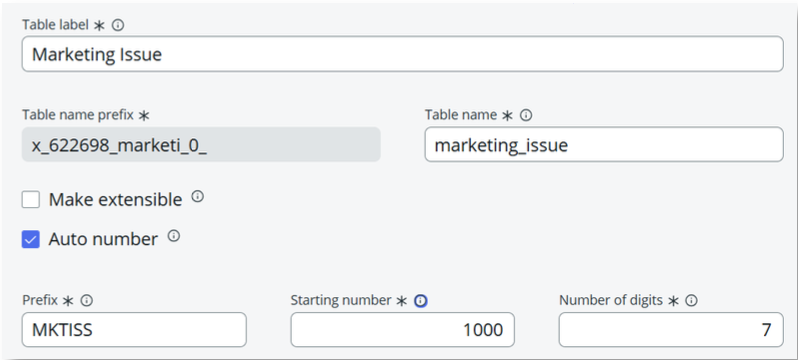Select the 'Auto number' label text
Image resolution: width=798 pixels, height=360 pixels.
pyautogui.click(x=103, y=239)
